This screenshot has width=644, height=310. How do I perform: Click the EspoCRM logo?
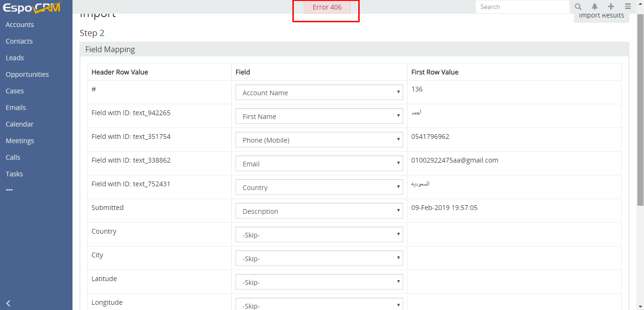pyautogui.click(x=32, y=8)
